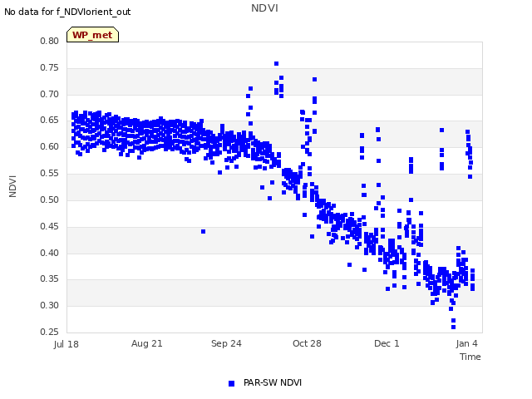Click the 0.55 y-axis tick label

50,174
